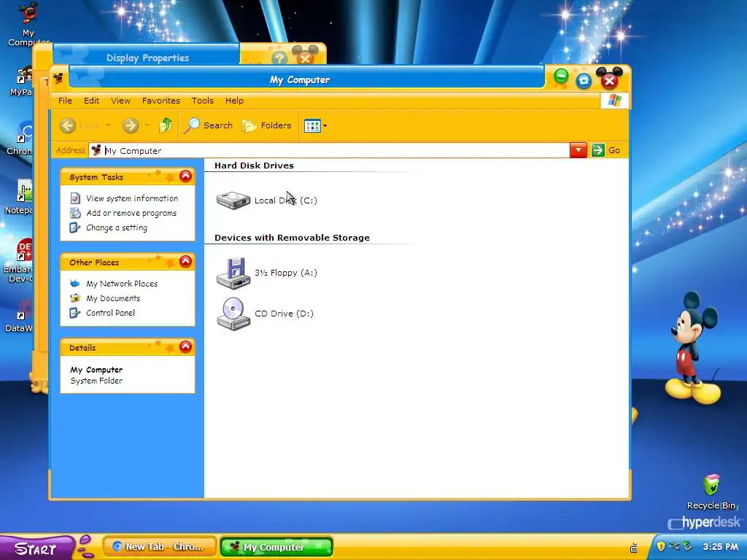Click the Address bar Mickey icon
Viewport: 747px width, 560px height.
(96, 150)
